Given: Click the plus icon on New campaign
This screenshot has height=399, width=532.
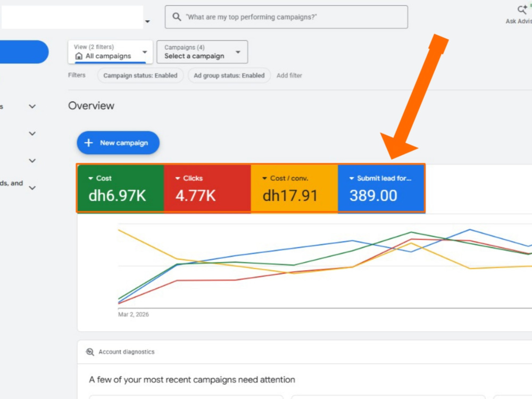Looking at the screenshot, I should tap(88, 143).
